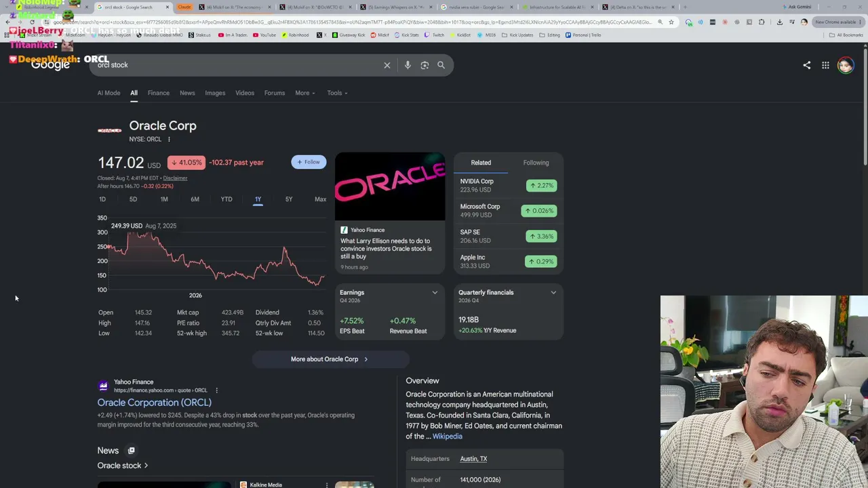Open the Wikipedia link in Overview

[x=448, y=436]
